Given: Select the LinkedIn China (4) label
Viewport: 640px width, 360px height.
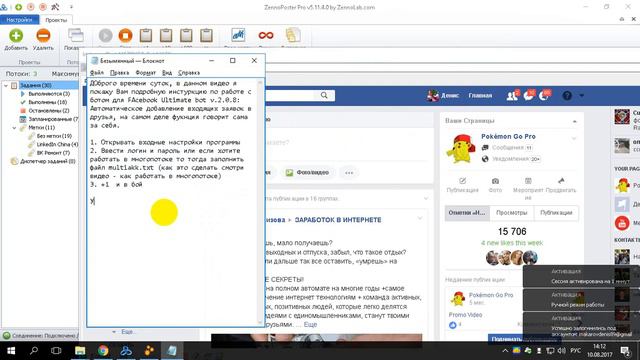Looking at the screenshot, I should coord(57,144).
